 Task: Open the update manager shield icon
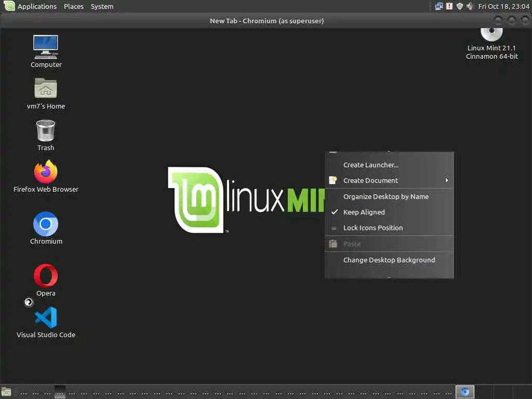point(460,6)
